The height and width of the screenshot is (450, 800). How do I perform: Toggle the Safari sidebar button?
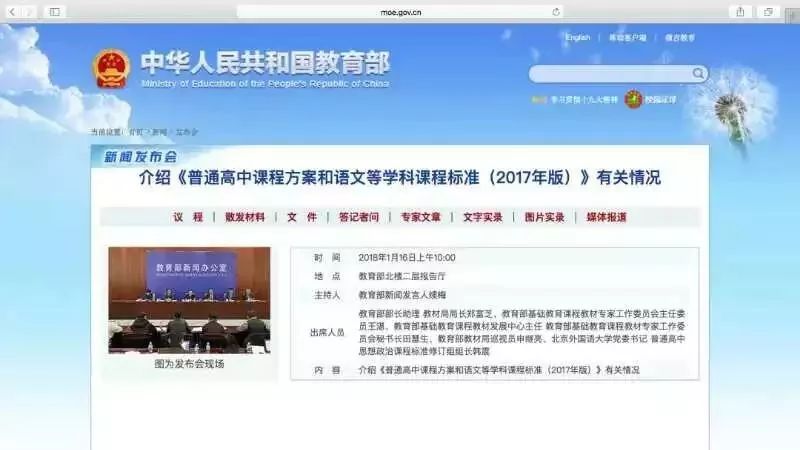(55, 12)
